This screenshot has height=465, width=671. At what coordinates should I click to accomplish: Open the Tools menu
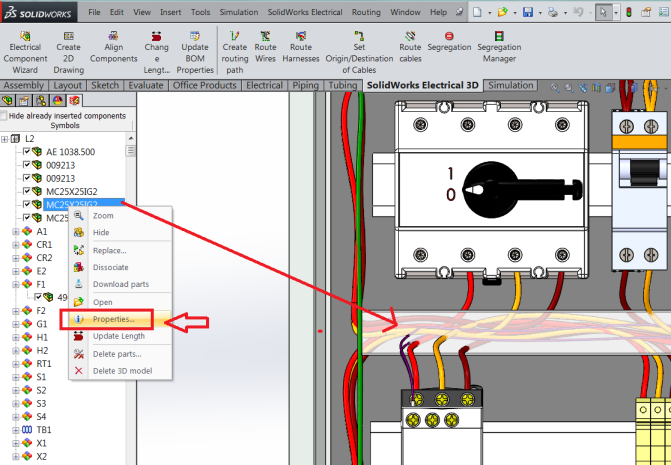tap(200, 12)
